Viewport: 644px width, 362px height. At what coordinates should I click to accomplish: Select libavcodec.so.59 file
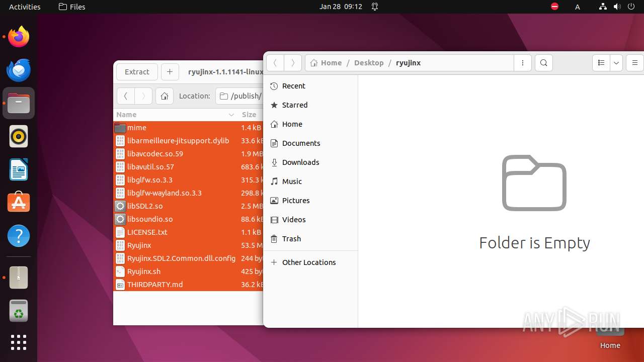click(189, 154)
